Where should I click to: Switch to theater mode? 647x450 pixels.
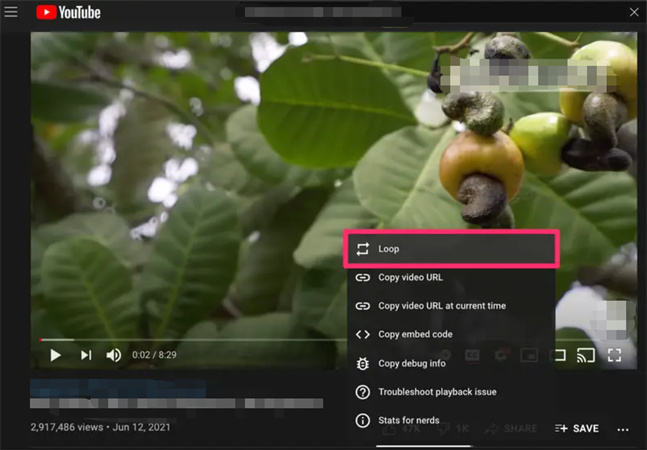click(559, 355)
